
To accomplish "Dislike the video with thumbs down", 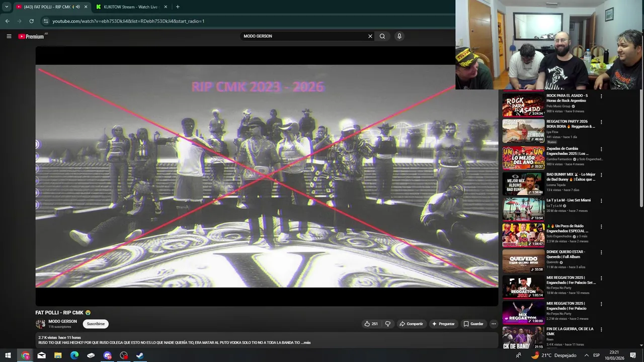I will pos(387,324).
